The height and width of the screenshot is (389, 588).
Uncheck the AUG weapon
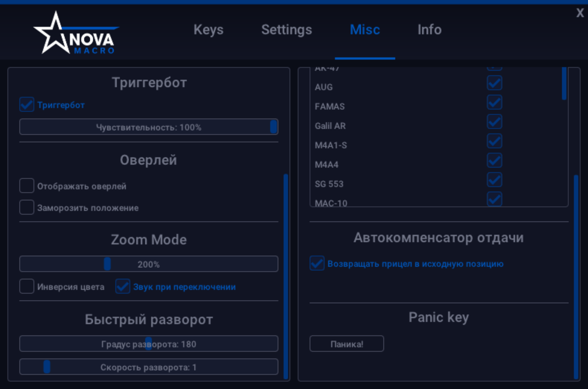[494, 83]
